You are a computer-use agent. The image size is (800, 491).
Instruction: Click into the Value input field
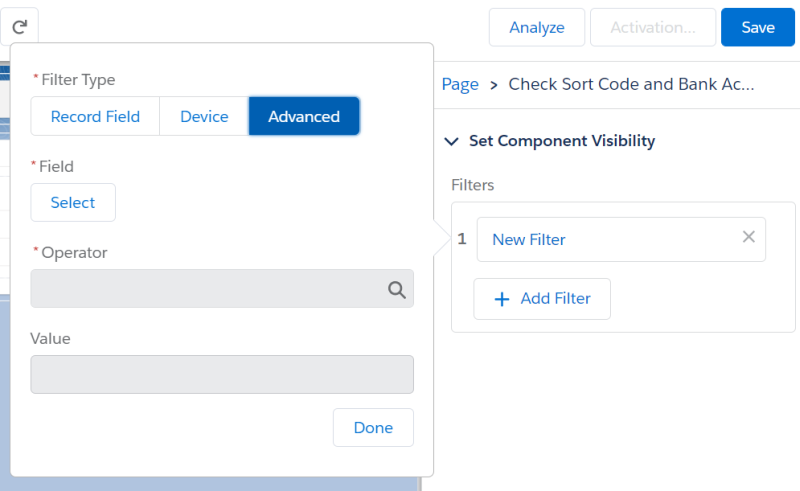222,375
